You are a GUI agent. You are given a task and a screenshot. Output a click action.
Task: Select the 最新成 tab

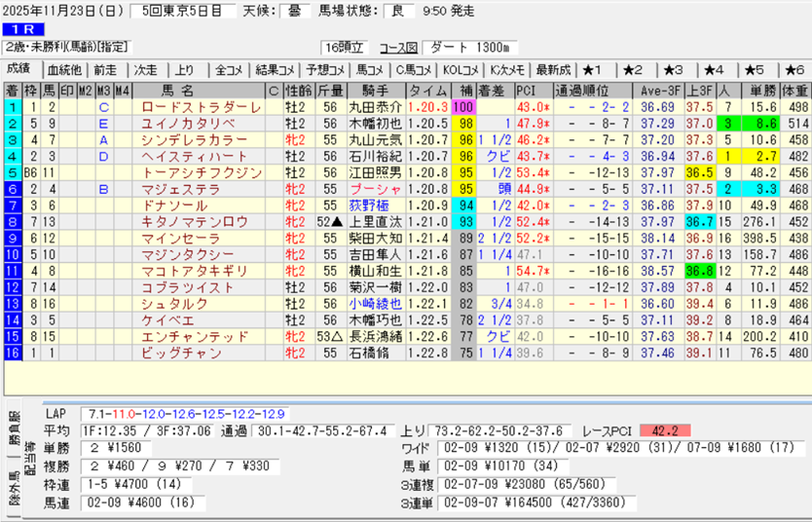pyautogui.click(x=553, y=70)
